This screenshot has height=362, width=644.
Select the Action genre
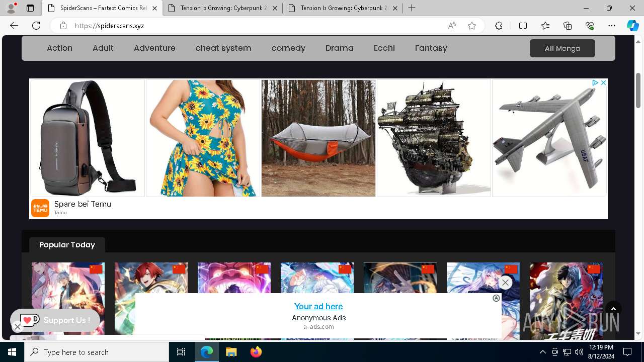click(59, 48)
